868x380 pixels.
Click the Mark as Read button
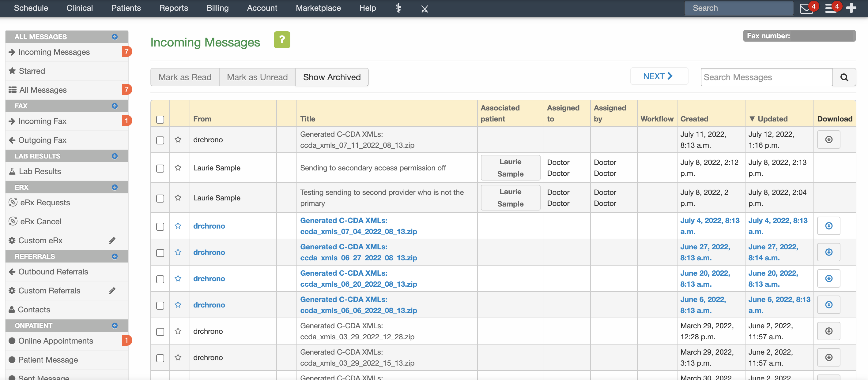[x=185, y=77]
